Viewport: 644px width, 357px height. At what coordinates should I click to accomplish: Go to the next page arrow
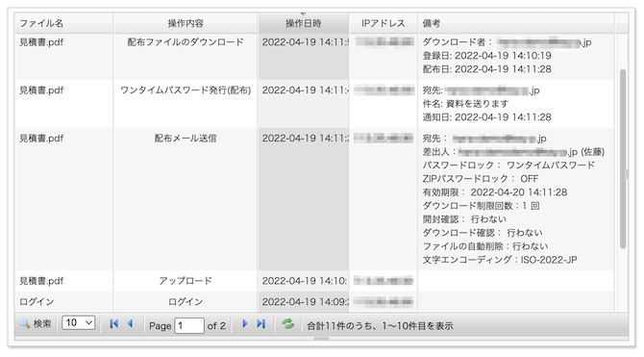coord(245,324)
